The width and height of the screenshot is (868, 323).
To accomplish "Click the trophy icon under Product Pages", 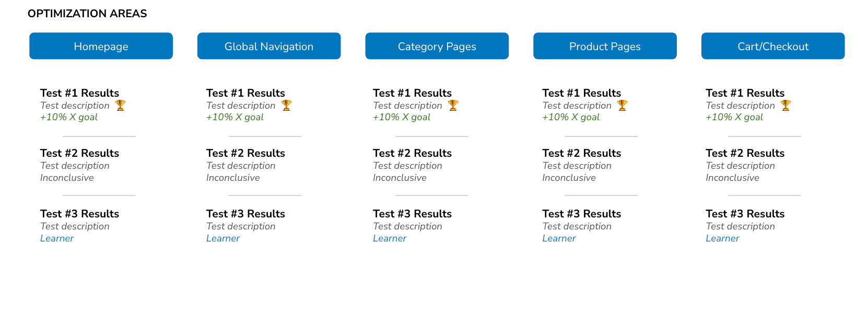I will tap(623, 105).
